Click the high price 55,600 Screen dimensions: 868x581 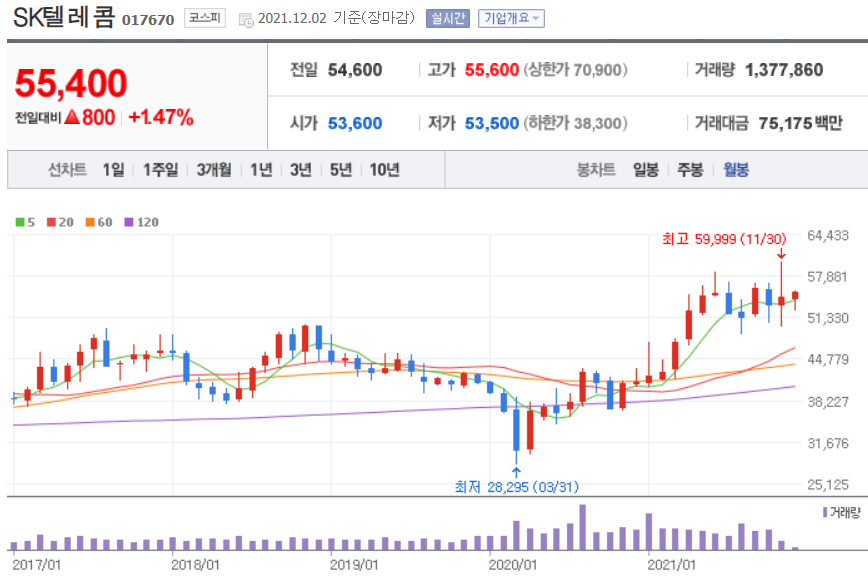[492, 70]
